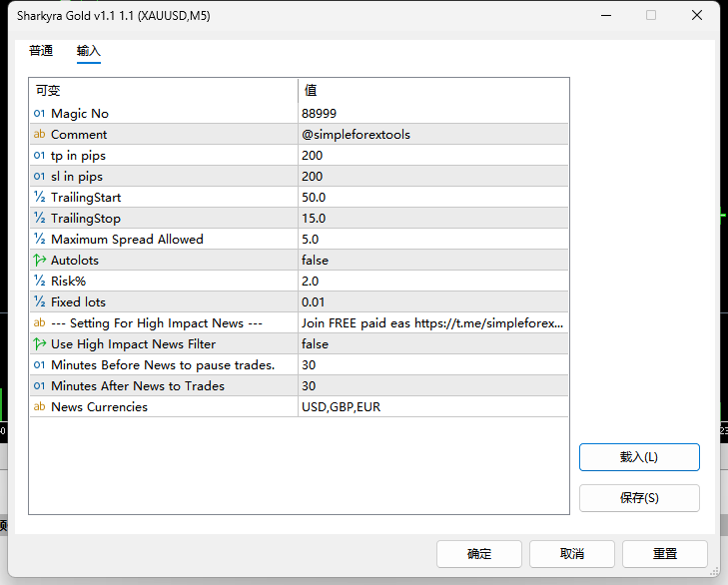This screenshot has height=585, width=728.
Task: Click the string icon beside Setting For High Impact News
Action: pos(40,322)
